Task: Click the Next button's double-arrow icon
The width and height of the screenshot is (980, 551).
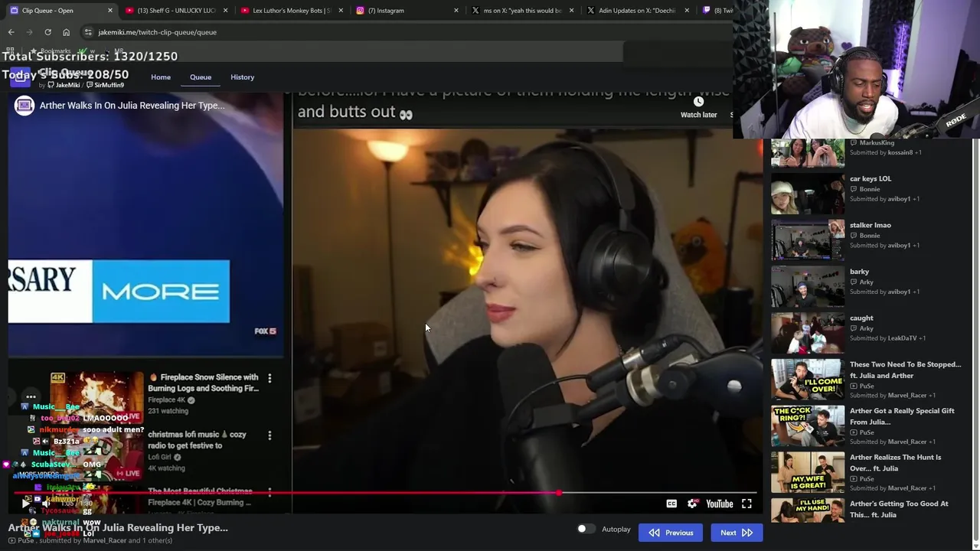Action: tap(747, 533)
